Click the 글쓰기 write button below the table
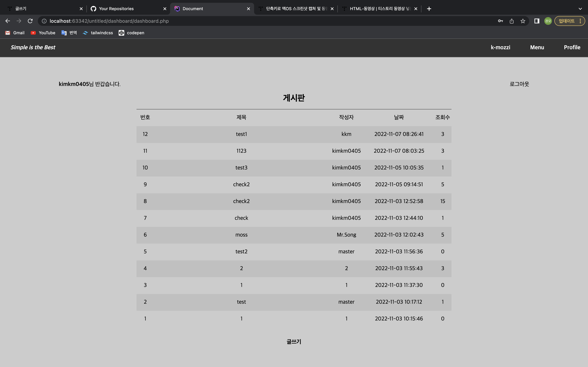588x367 pixels. coord(294,341)
